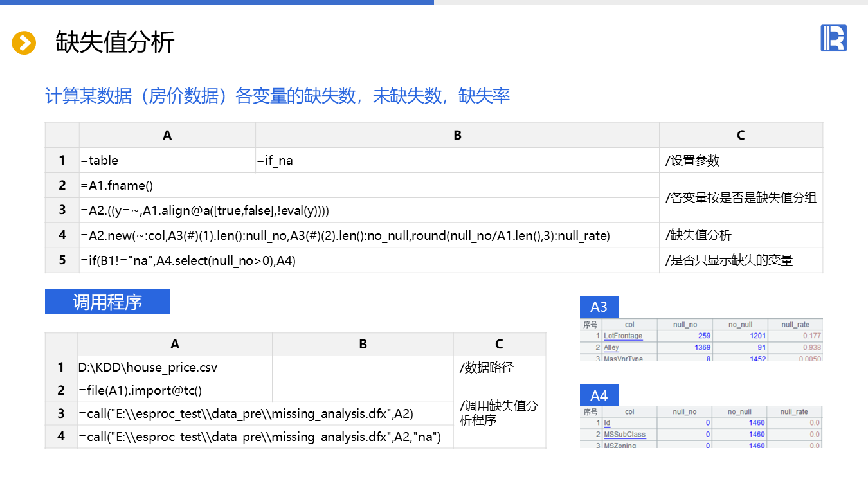Click LotFrontage in the A3 result table

click(623, 336)
